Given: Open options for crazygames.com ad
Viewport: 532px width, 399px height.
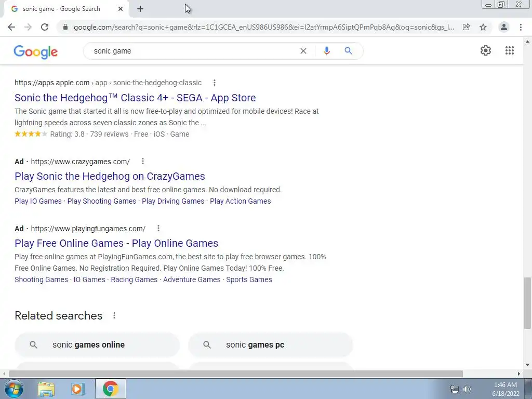Looking at the screenshot, I should tap(143, 161).
